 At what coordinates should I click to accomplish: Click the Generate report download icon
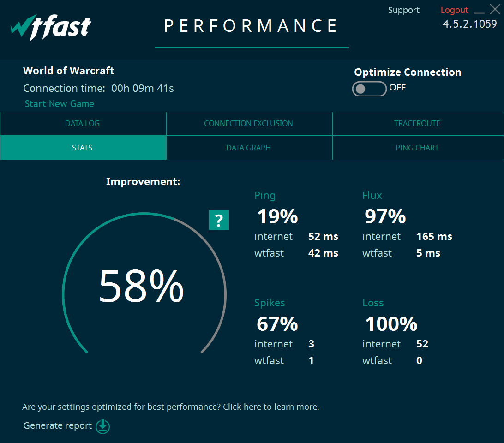coord(102,426)
